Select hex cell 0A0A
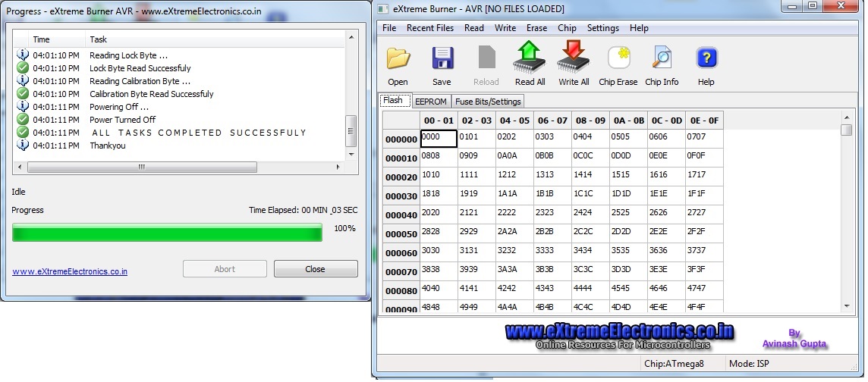 click(x=514, y=158)
